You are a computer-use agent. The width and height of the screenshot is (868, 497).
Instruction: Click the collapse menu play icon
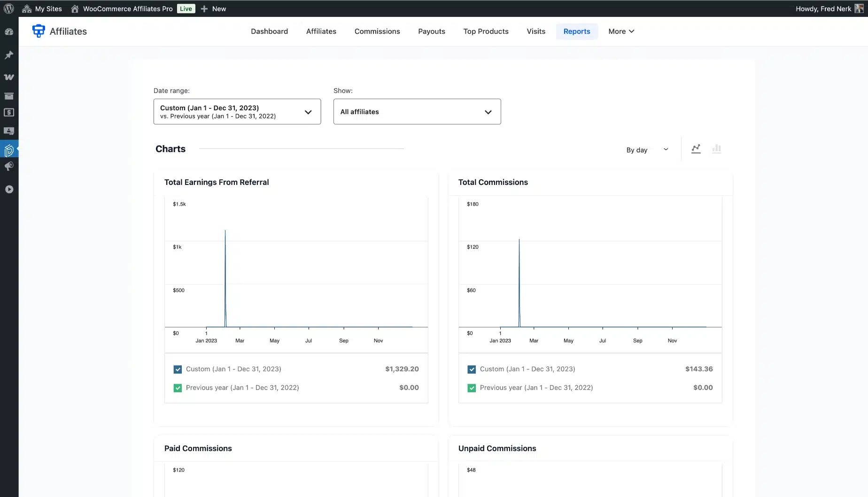pyautogui.click(x=9, y=189)
